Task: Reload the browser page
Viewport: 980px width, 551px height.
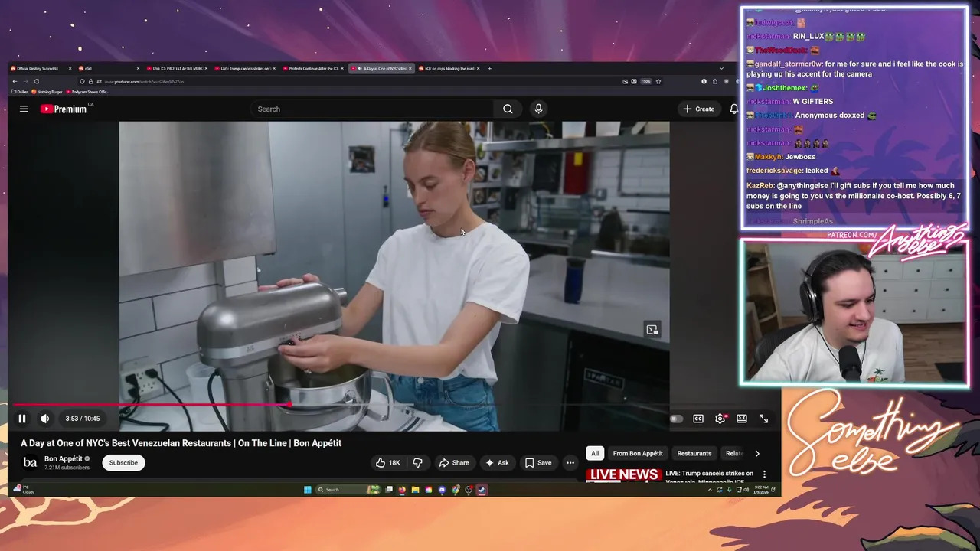Action: click(x=36, y=81)
